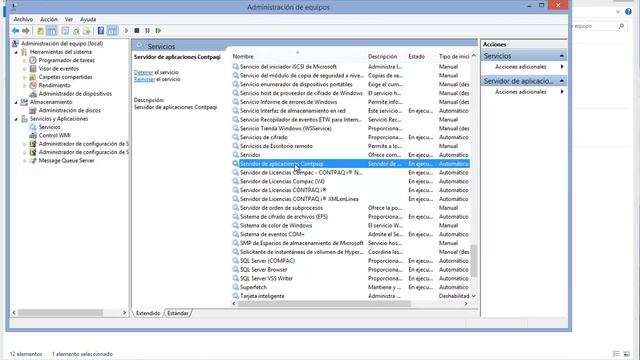Collapse the Servidor de aplicacio... actions section

[x=562, y=81]
